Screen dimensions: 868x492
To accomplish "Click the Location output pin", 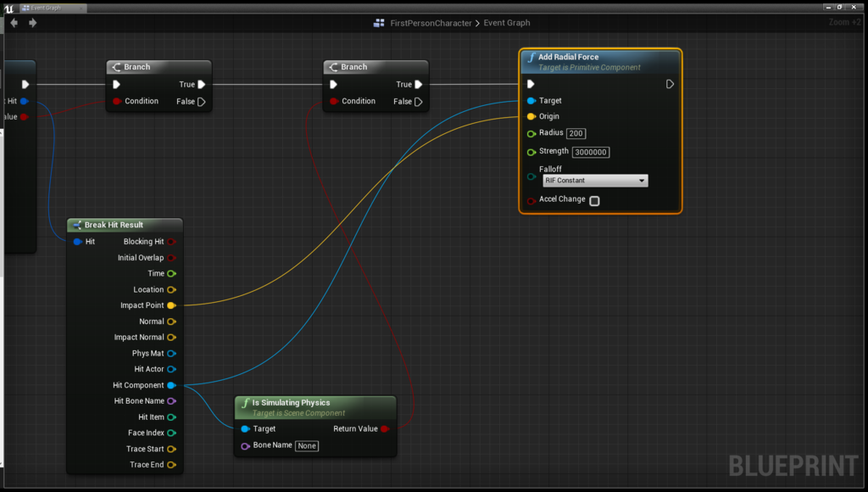I will click(x=171, y=290).
